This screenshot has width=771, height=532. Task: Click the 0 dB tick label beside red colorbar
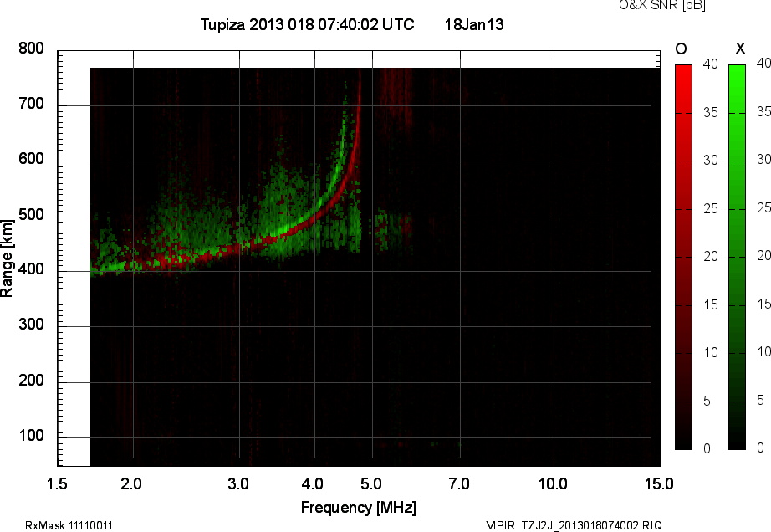pyautogui.click(x=707, y=448)
